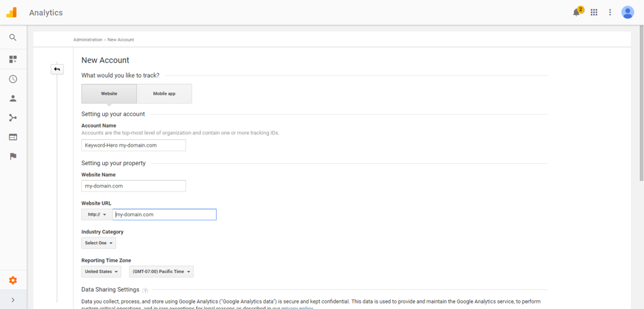
Task: Open Audience person icon in sidebar
Action: pos(13,98)
